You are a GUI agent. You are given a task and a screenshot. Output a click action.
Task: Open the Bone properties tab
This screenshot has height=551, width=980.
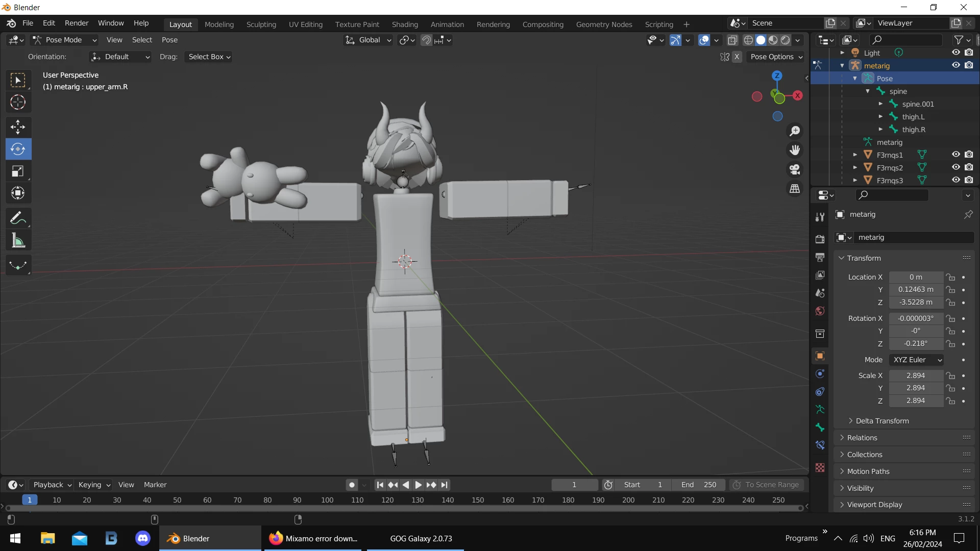pyautogui.click(x=820, y=428)
